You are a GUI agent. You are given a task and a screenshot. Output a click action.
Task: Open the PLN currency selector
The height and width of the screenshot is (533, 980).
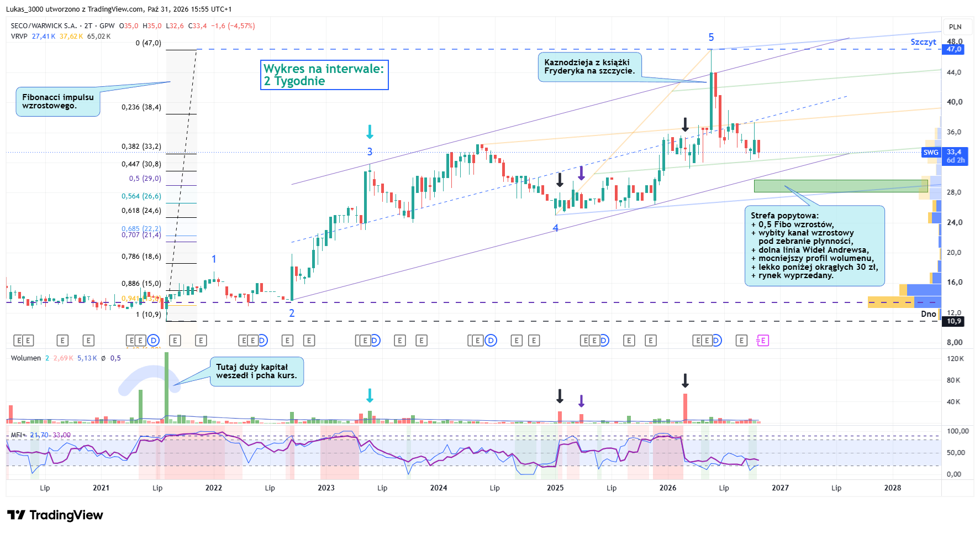[955, 27]
